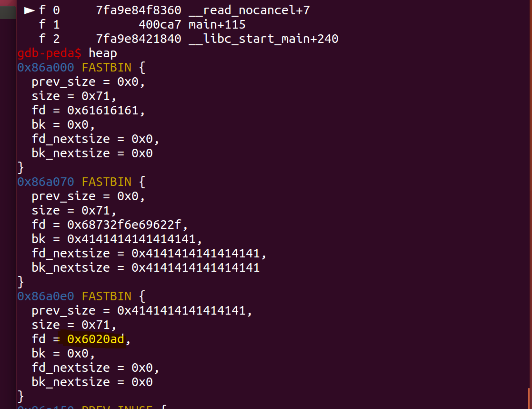Click main+115 in frame 1

217,24
